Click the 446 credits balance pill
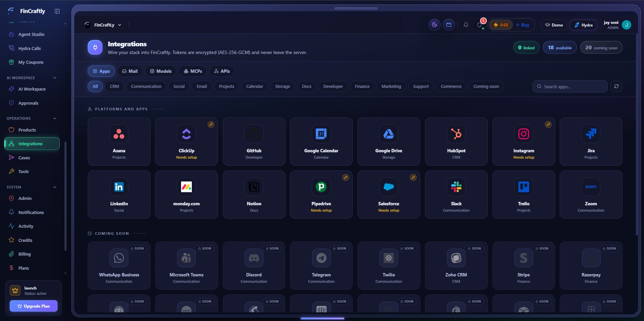 pos(501,25)
